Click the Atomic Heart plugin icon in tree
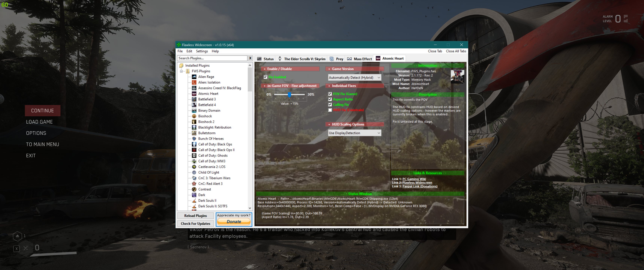 [x=194, y=94]
